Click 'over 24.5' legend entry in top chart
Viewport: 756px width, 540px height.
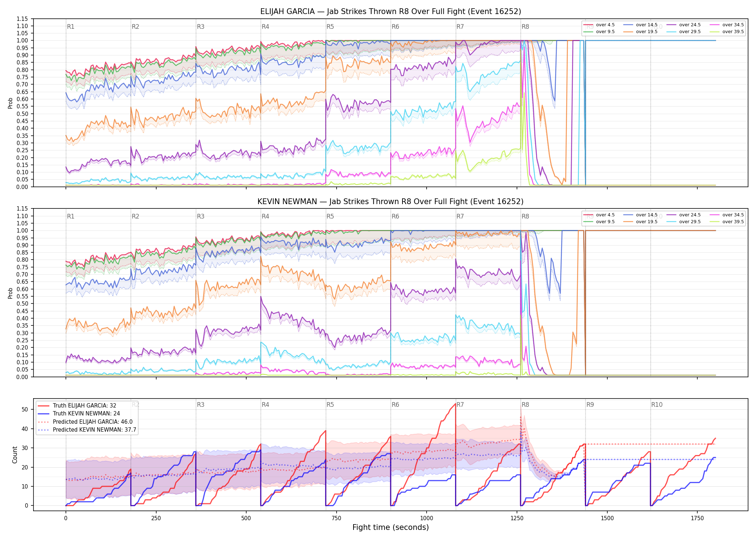(x=683, y=25)
